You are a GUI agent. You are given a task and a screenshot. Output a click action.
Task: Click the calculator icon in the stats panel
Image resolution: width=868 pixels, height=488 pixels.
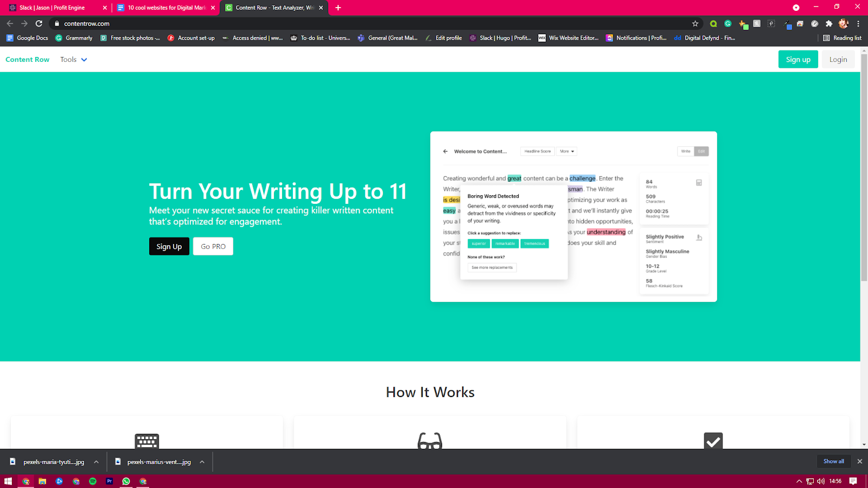[699, 183]
